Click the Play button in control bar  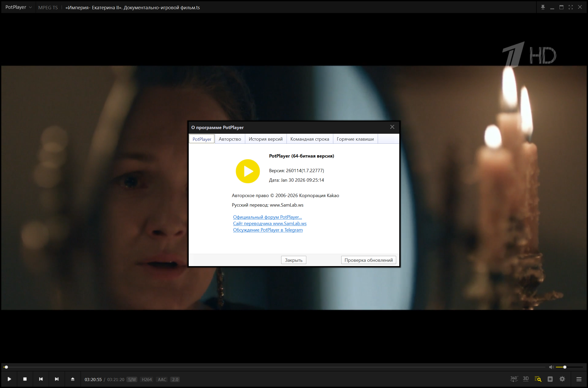click(9, 379)
